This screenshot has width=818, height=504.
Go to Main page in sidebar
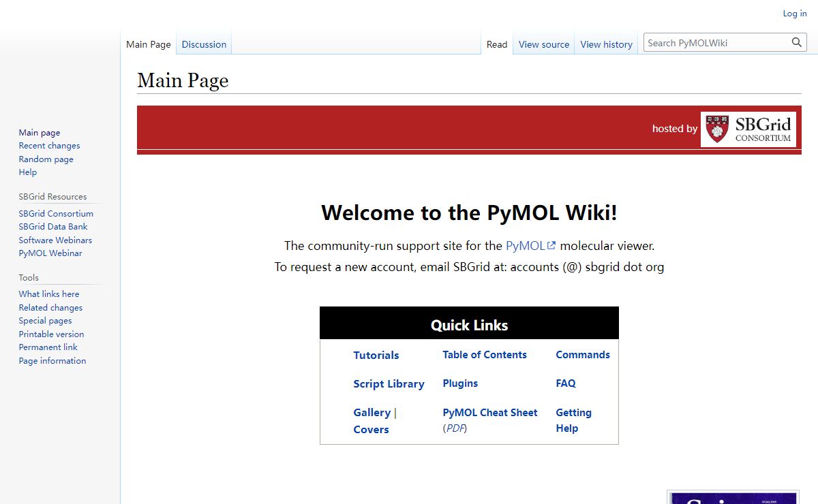[40, 133]
